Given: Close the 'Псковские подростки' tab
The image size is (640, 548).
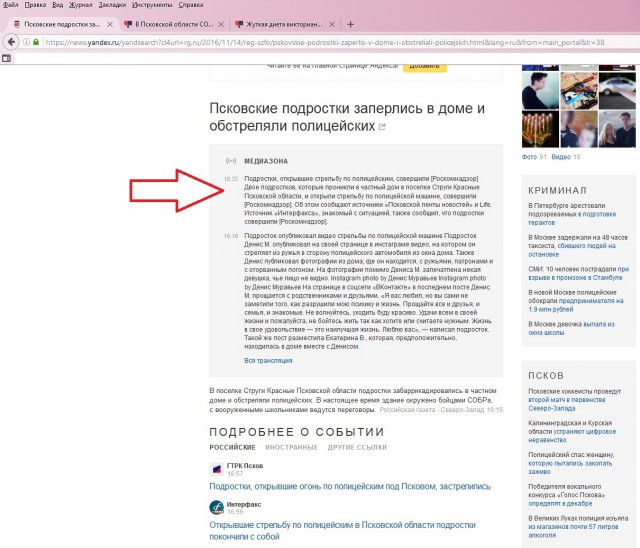Looking at the screenshot, I should pyautogui.click(x=110, y=24).
